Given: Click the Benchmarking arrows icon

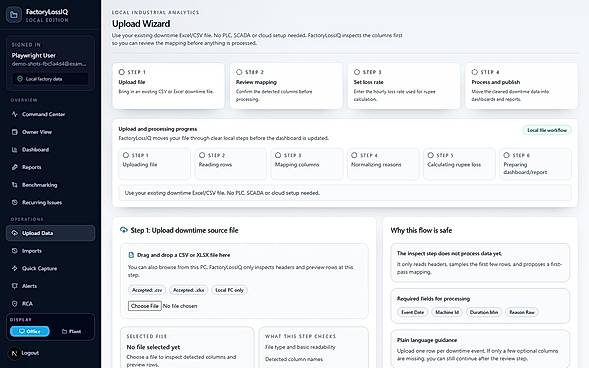Looking at the screenshot, I should click(15, 185).
